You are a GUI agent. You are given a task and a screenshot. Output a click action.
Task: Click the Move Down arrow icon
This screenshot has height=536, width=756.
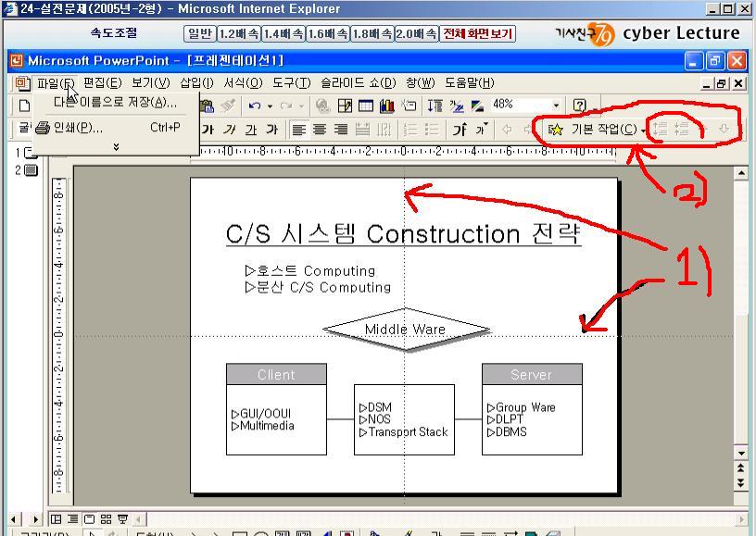724,129
